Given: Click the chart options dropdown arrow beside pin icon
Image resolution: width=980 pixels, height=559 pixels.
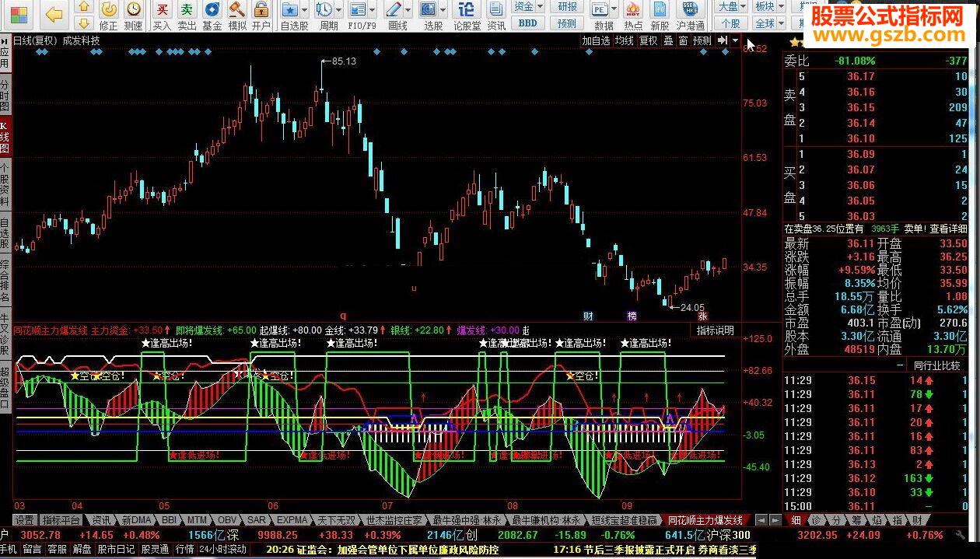Looking at the screenshot, I should point(735,40).
